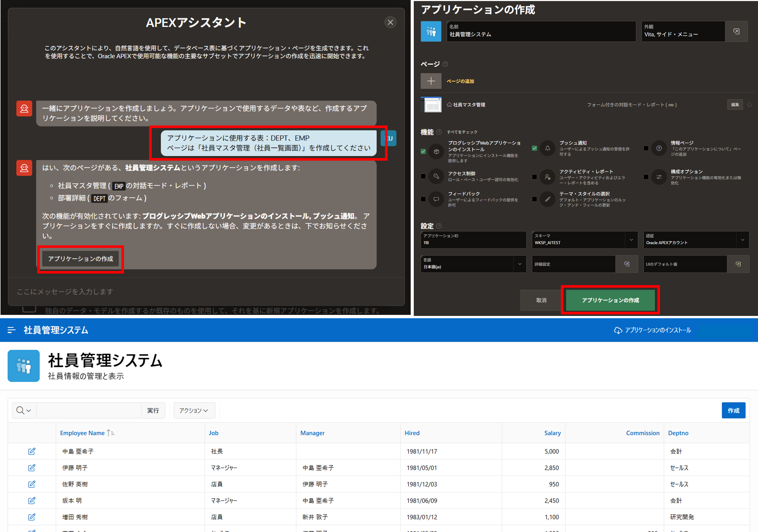Open the UIのデフォルト値 popup icon

tap(738, 264)
